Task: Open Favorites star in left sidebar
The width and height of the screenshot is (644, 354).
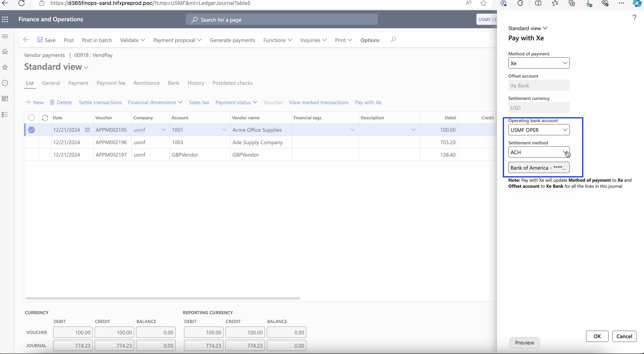Action: tap(5, 67)
